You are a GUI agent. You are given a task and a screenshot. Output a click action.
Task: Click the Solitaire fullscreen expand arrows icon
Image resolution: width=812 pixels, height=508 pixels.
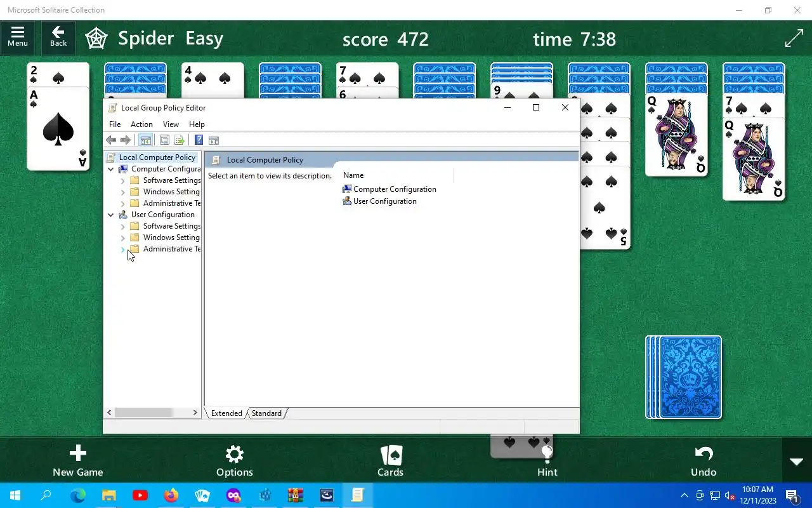794,38
